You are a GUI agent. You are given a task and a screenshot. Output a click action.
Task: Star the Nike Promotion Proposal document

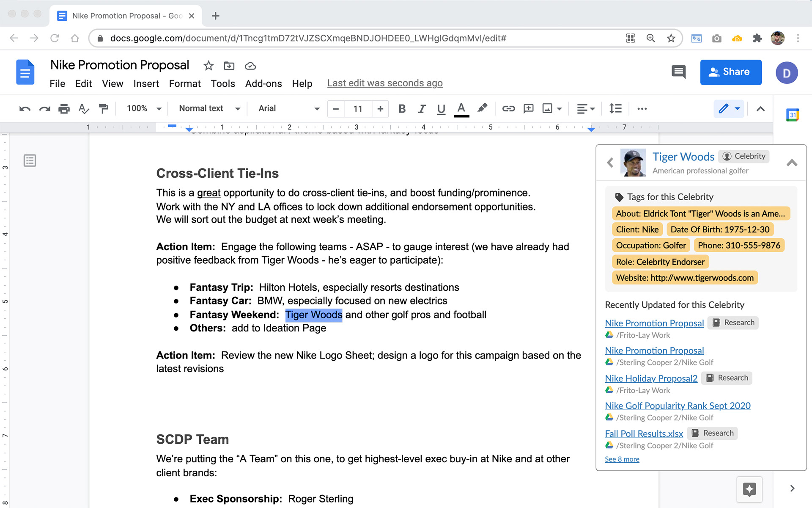(x=208, y=66)
